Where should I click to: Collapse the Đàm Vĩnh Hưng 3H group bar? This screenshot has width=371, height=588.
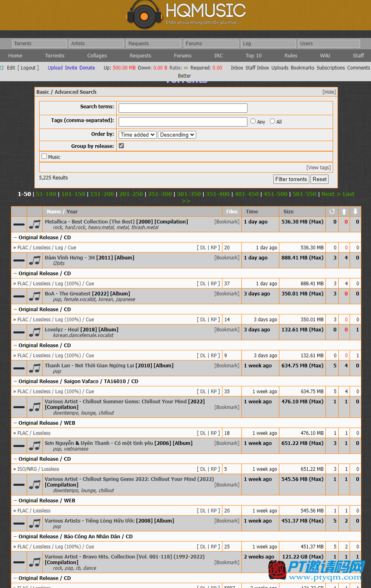point(19,260)
